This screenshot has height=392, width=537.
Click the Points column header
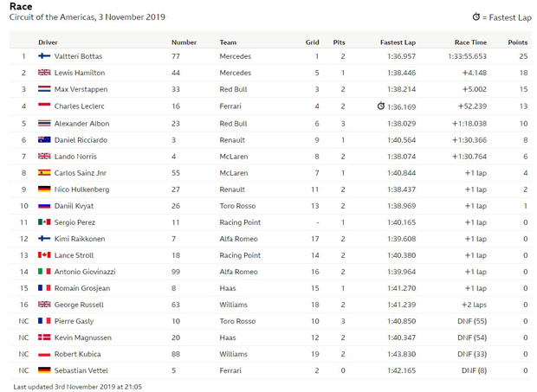pos(517,42)
